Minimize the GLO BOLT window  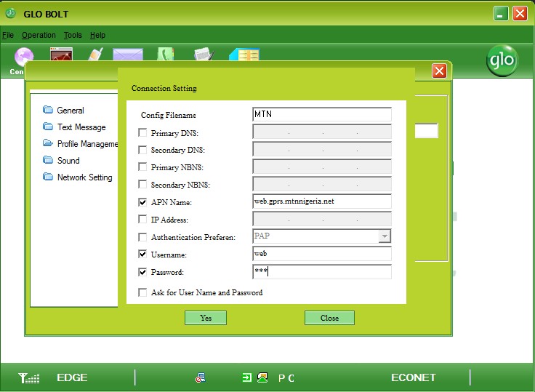click(501, 14)
